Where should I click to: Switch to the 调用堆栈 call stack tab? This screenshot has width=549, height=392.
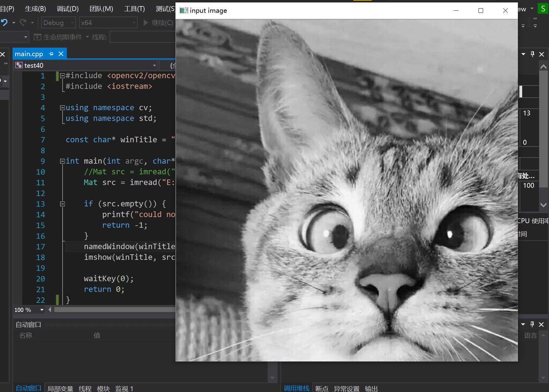pos(297,388)
